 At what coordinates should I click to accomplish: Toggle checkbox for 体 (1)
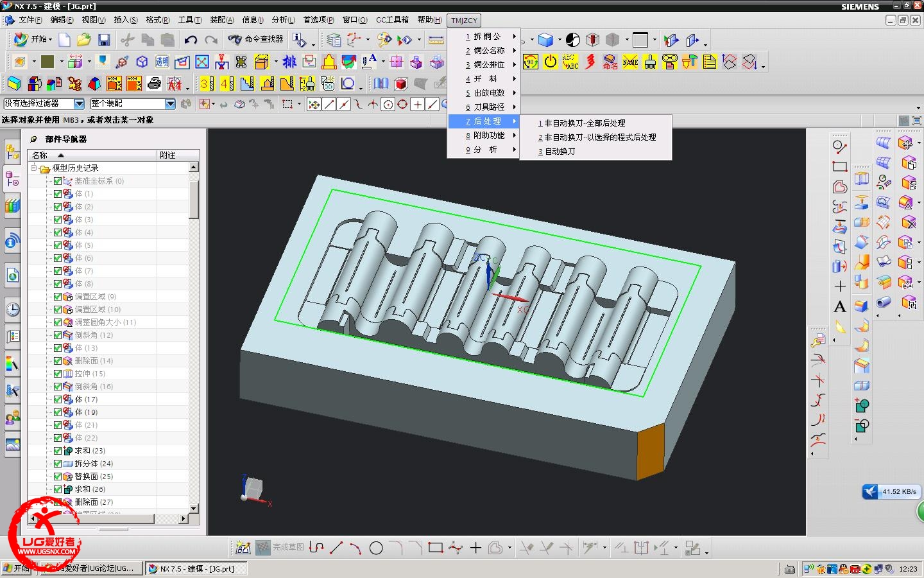pos(58,194)
